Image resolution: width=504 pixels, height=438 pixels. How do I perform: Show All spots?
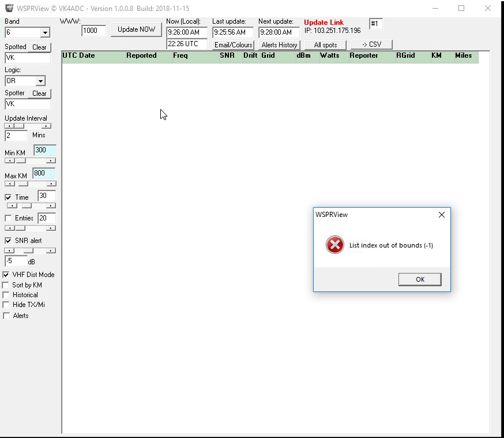click(325, 45)
